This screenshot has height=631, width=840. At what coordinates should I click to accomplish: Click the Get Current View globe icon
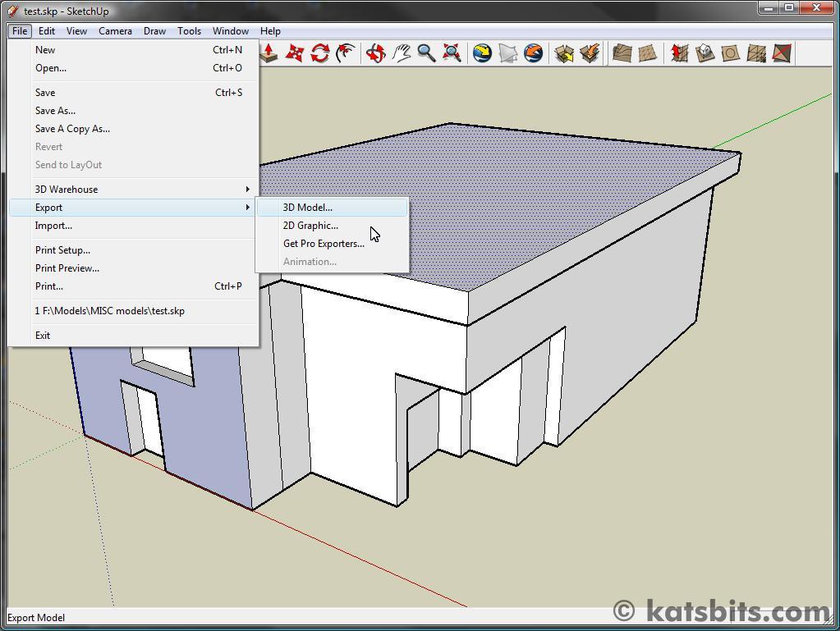(482, 53)
